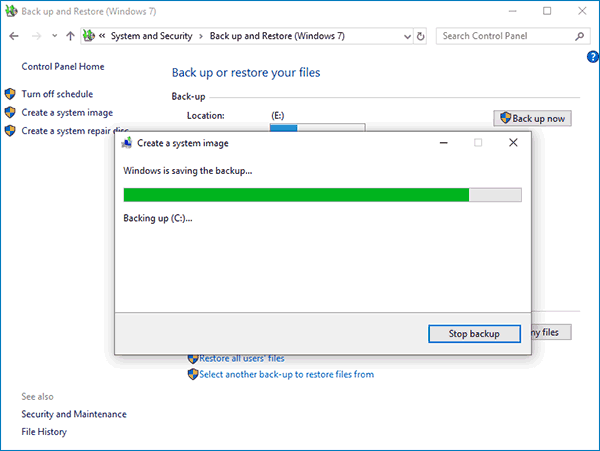This screenshot has width=600, height=451.
Task: Click the E: drive space usage bar
Action: (x=318, y=127)
